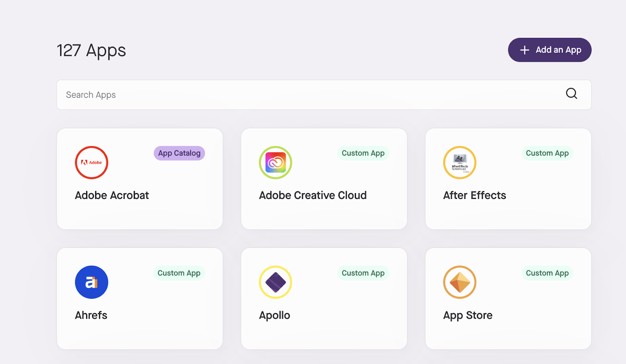Open the Apollo title text
Image resolution: width=626 pixels, height=364 pixels.
tap(274, 316)
